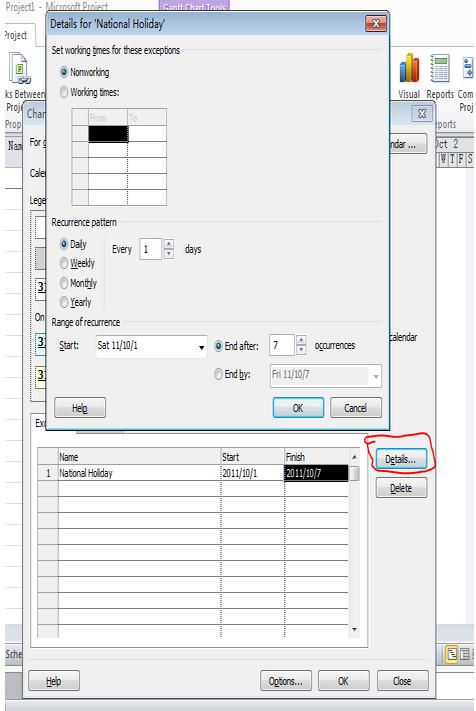Close the Details for National Holiday dialog
476x711 pixels.
[375, 24]
